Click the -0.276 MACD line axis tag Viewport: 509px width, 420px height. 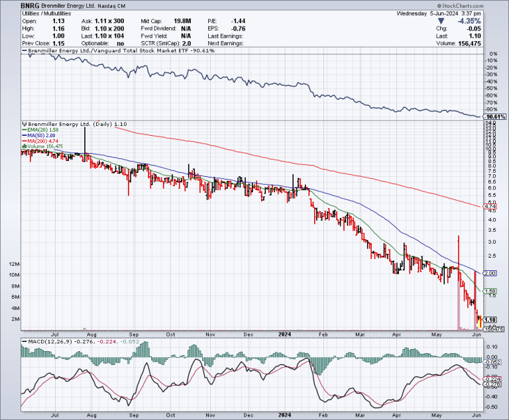490,384
